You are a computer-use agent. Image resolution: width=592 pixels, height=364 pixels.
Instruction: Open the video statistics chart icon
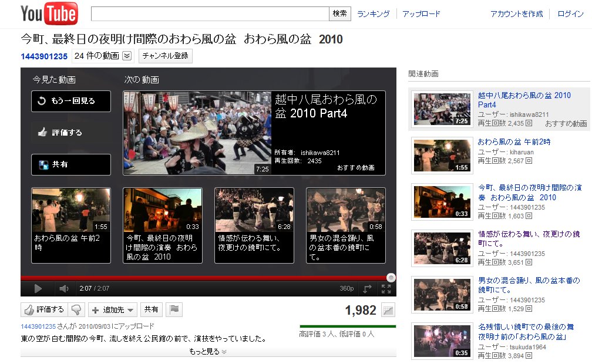tap(388, 311)
